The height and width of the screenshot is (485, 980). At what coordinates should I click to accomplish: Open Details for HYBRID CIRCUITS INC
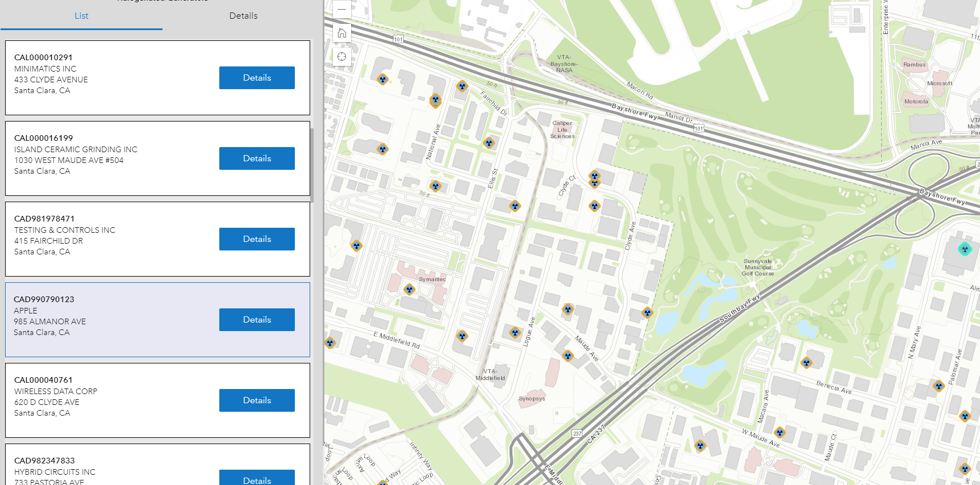257,478
